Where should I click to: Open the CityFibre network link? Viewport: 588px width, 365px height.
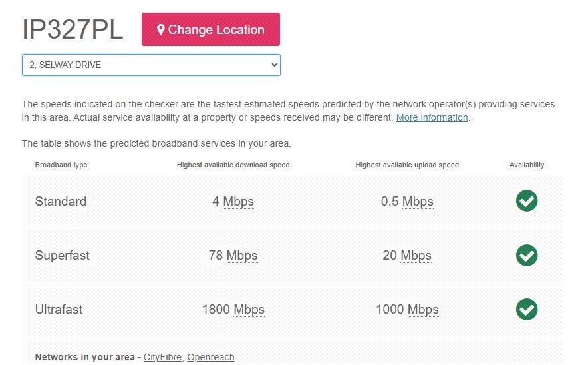pyautogui.click(x=162, y=358)
